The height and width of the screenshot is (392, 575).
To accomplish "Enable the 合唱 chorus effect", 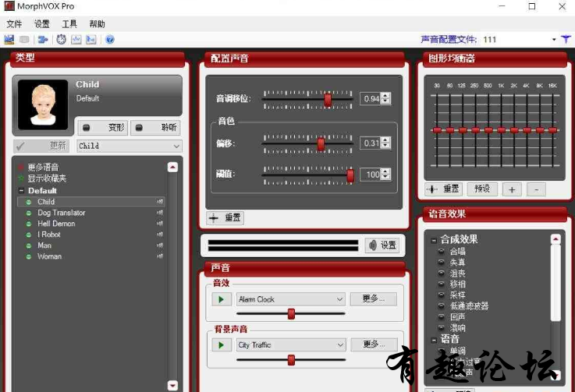I will click(x=442, y=251).
